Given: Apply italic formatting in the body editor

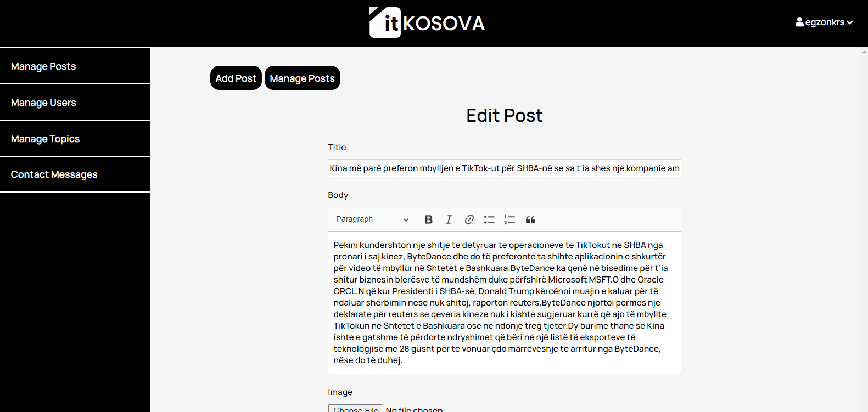Looking at the screenshot, I should pos(449,219).
